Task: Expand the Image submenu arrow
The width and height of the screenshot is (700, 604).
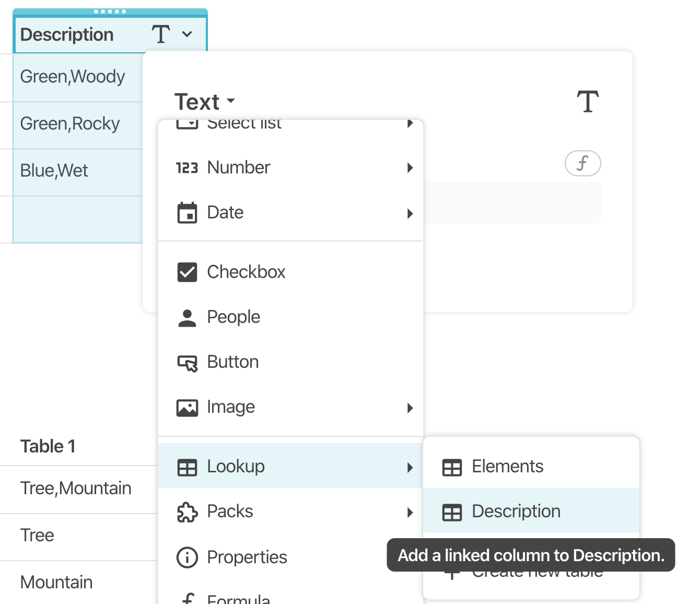Action: pyautogui.click(x=410, y=408)
